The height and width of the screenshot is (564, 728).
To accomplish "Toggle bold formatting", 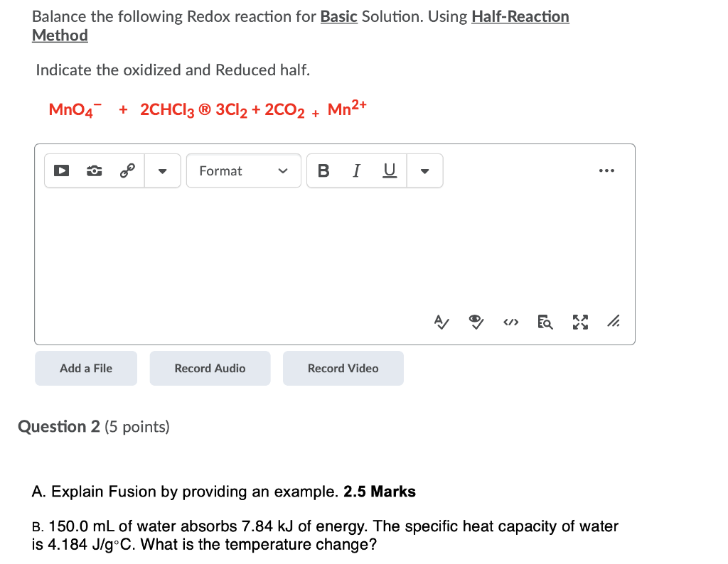I will (323, 170).
